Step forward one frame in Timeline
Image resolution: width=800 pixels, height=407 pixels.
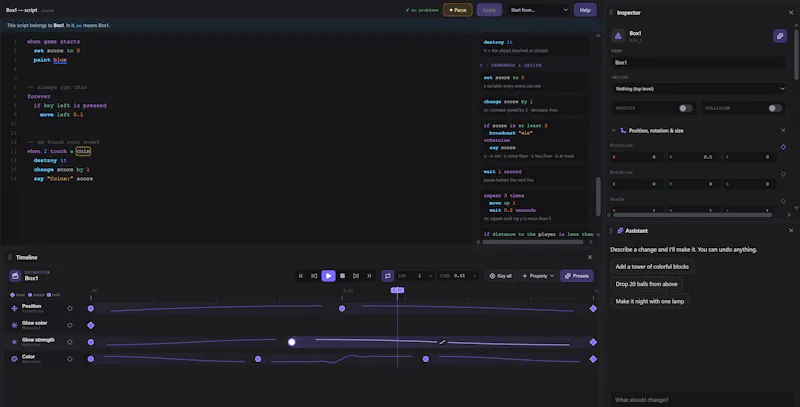coord(356,276)
